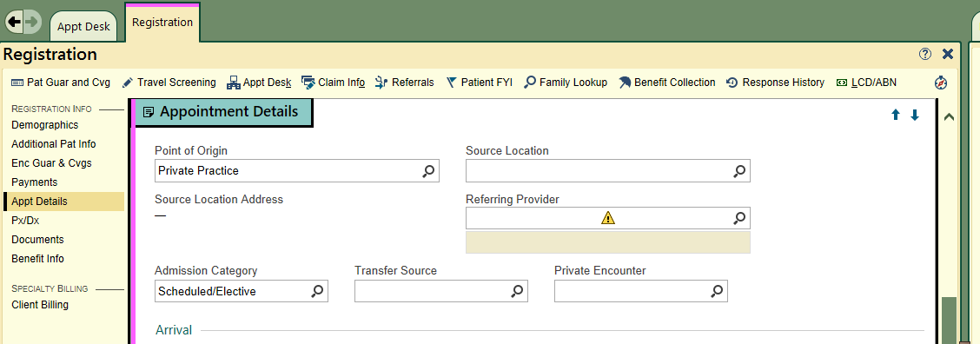Click the vertical scrollbar up chevron
The image size is (980, 344).
click(x=949, y=116)
